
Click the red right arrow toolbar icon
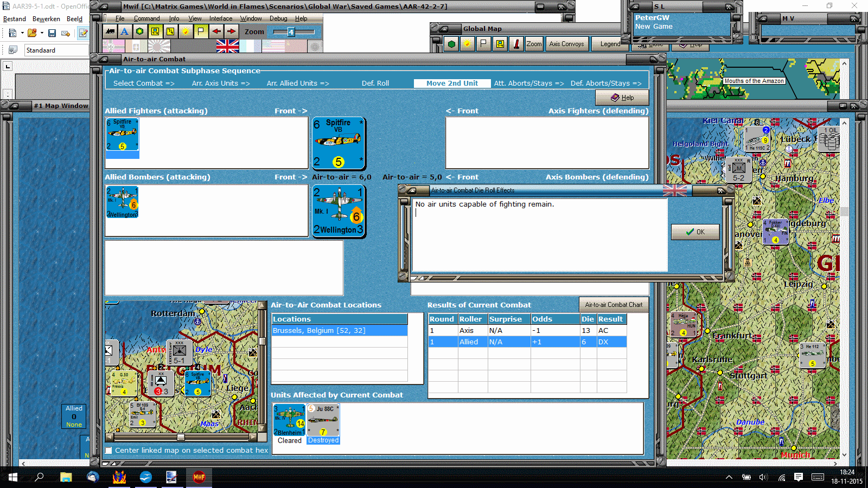point(231,31)
